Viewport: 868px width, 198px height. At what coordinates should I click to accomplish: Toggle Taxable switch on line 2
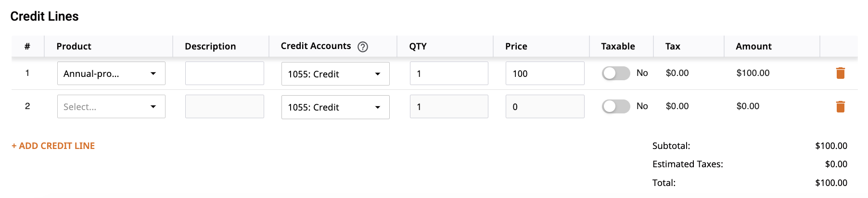(616, 106)
